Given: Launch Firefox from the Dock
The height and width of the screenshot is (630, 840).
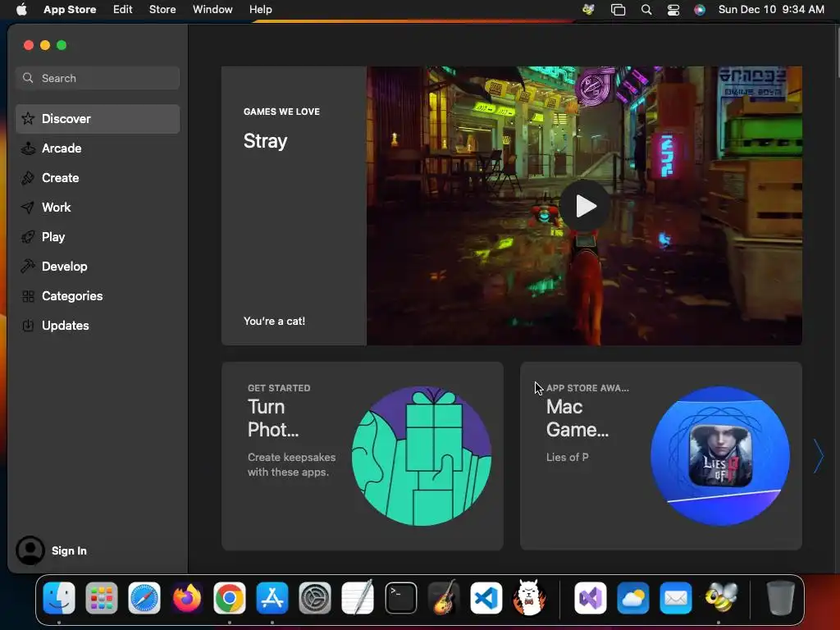Looking at the screenshot, I should [x=187, y=598].
